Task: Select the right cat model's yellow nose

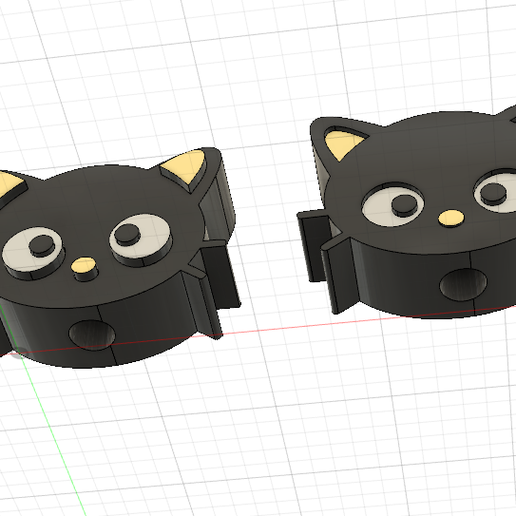Action: 451,217
